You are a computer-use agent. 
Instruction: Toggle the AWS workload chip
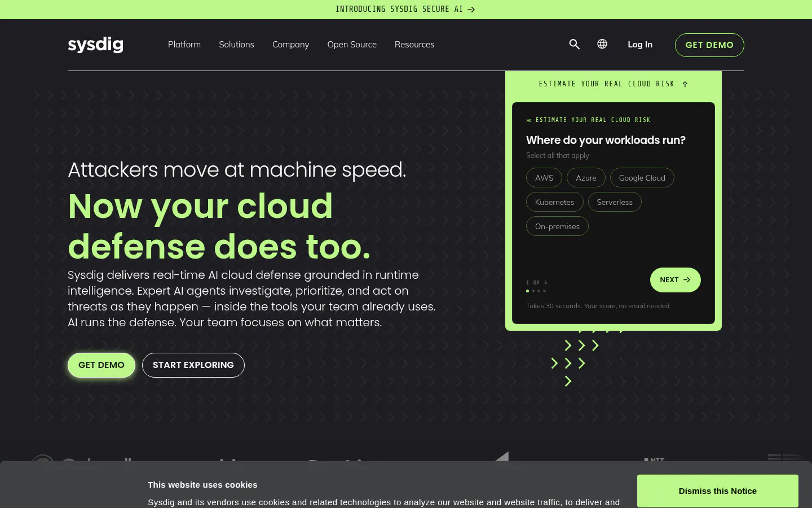pyautogui.click(x=544, y=178)
